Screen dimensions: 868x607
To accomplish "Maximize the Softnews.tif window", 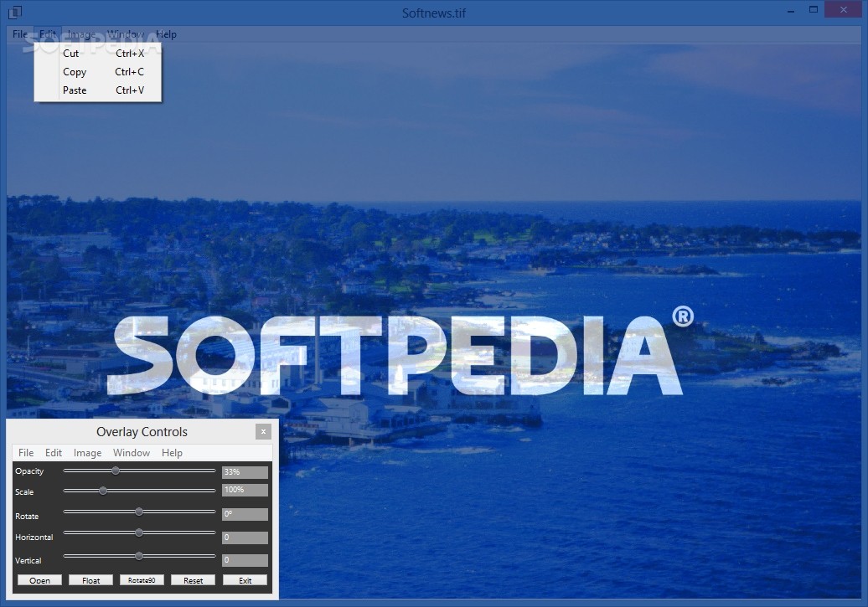I will point(814,10).
